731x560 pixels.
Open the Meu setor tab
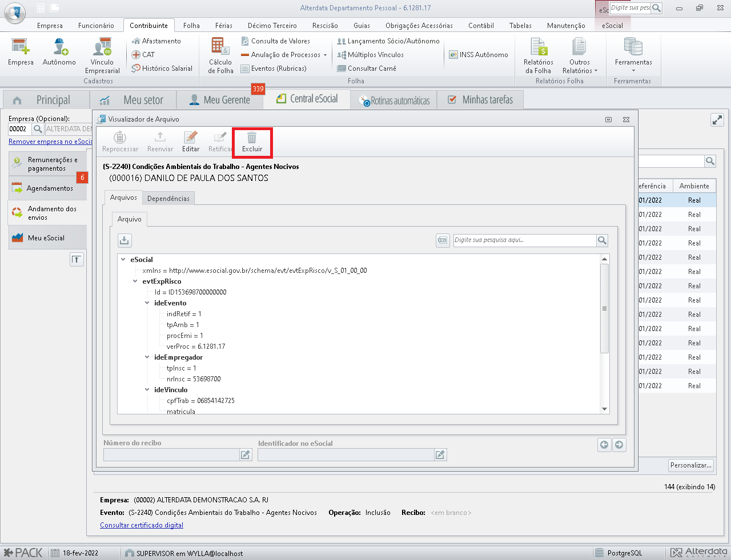coord(133,100)
